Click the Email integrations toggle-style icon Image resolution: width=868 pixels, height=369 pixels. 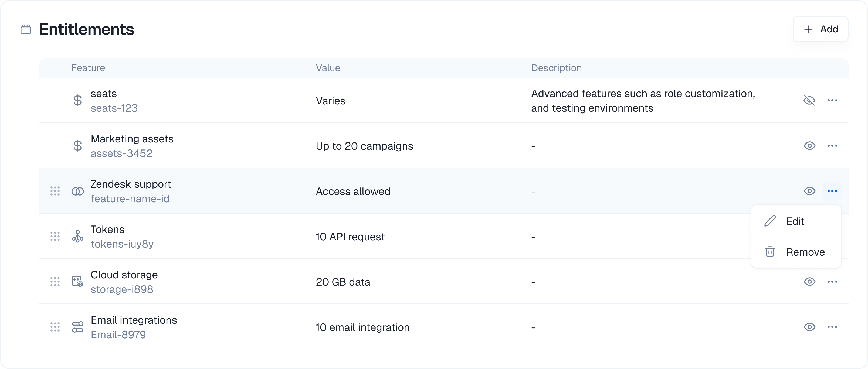click(77, 327)
